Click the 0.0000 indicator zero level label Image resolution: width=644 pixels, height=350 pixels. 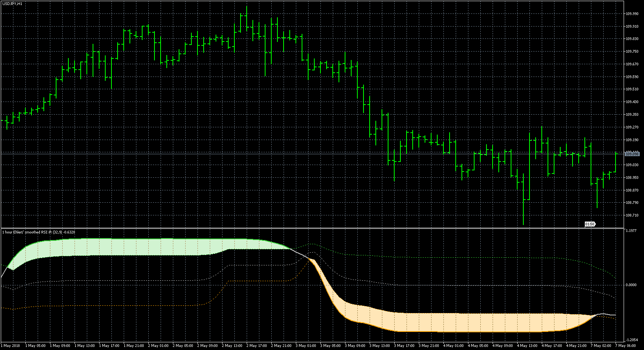[x=631, y=285]
